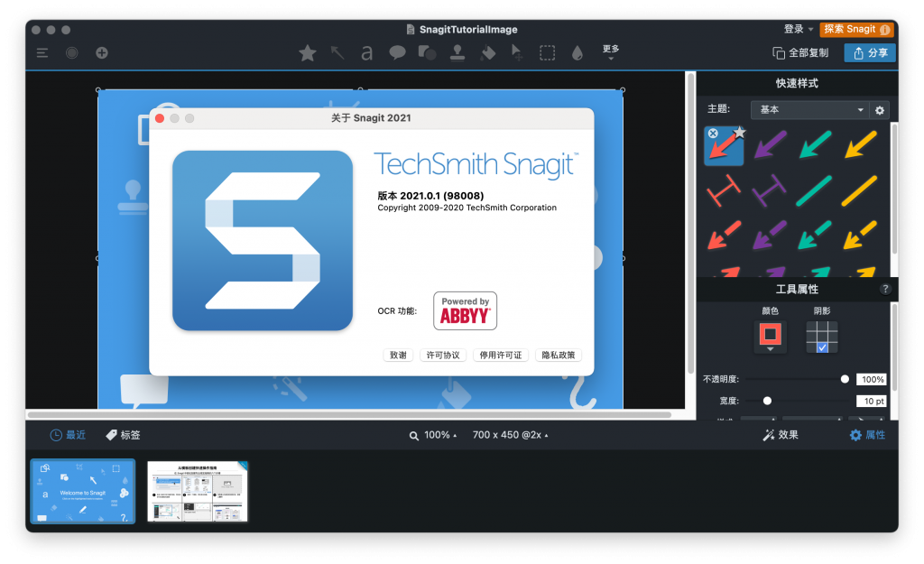Click the SnagitTutorialImage window title
Image resolution: width=924 pixels, height=564 pixels.
click(468, 30)
